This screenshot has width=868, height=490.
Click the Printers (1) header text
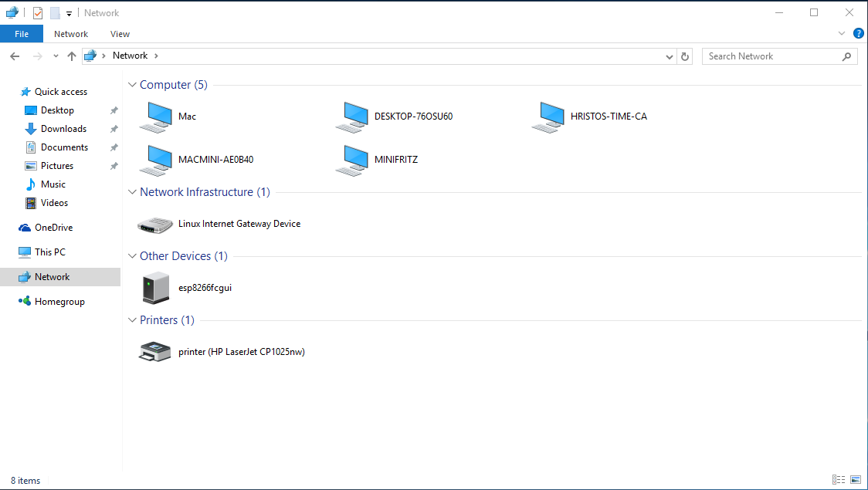pos(167,320)
